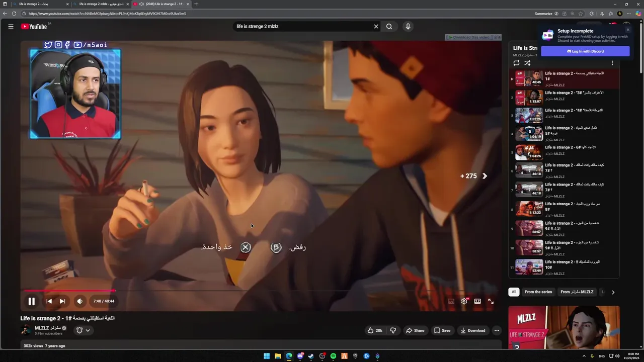Share the video
Screen dimensions: 644x362
coord(415,330)
